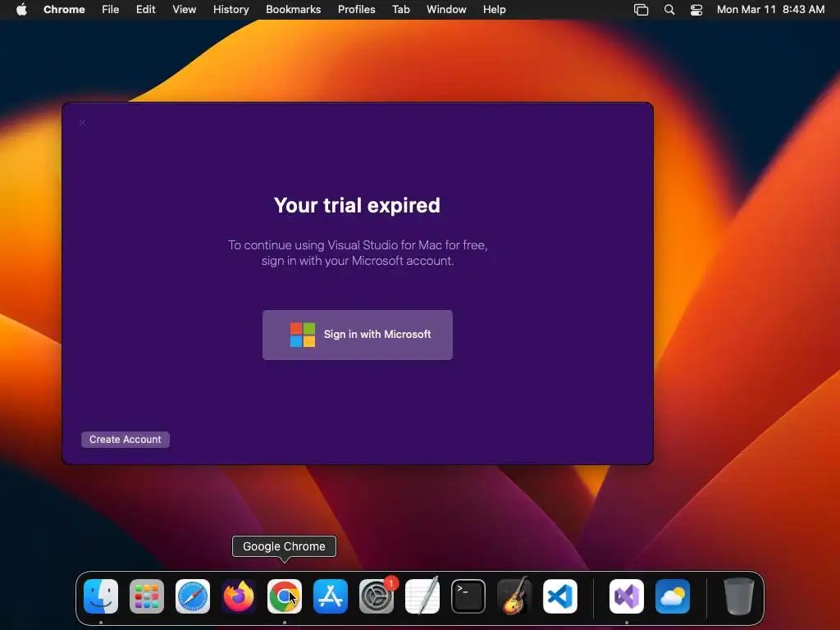
Task: Open Finder from the dock
Action: pyautogui.click(x=101, y=596)
